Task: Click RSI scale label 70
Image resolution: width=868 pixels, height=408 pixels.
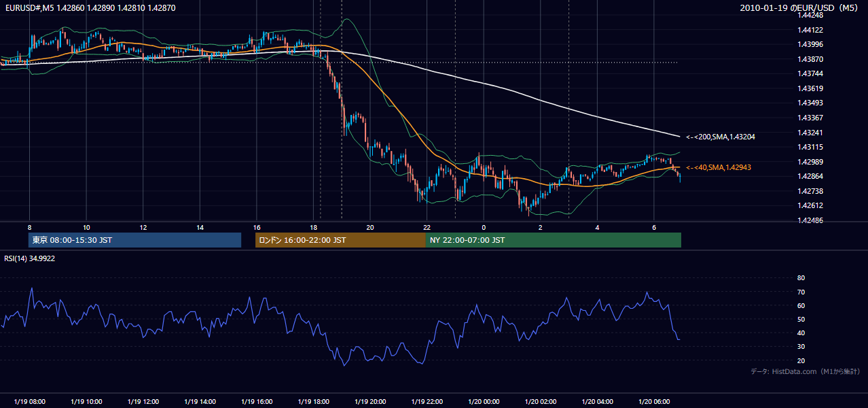Action: (801, 292)
